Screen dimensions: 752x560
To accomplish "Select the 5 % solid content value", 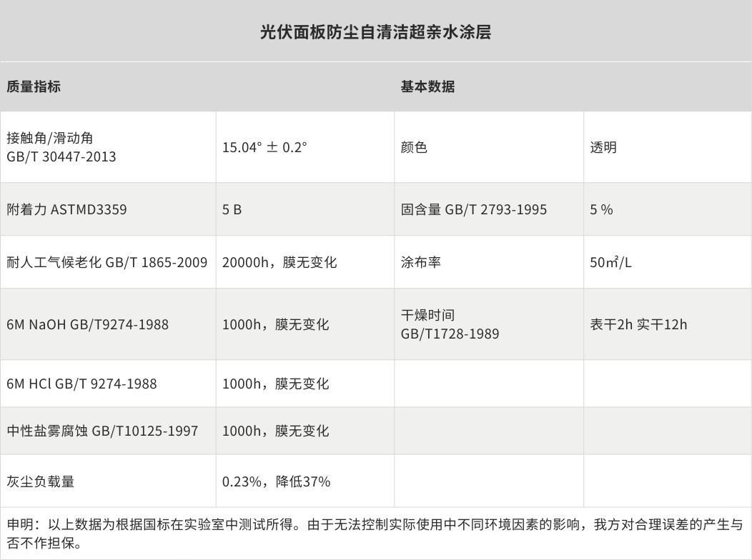I will click(601, 209).
